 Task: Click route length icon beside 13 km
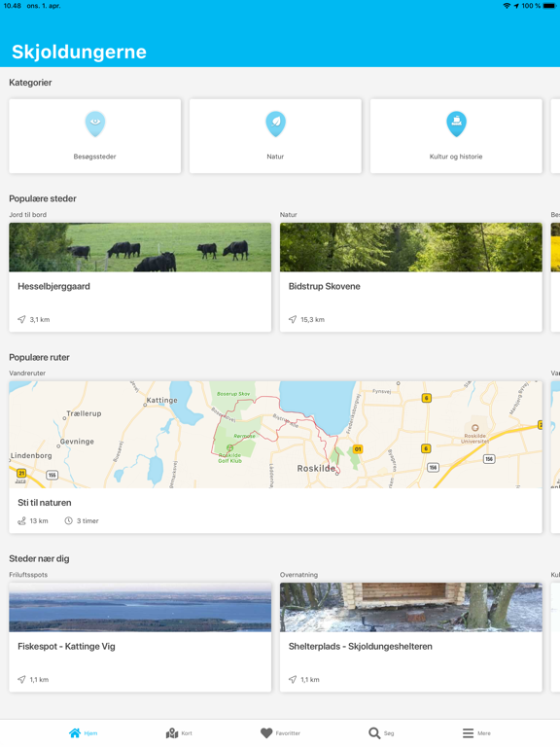(21, 520)
